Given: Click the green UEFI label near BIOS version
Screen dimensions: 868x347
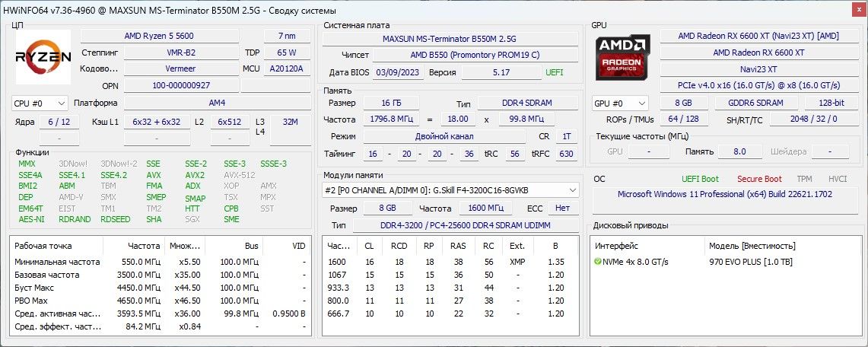Looking at the screenshot, I should [555, 72].
